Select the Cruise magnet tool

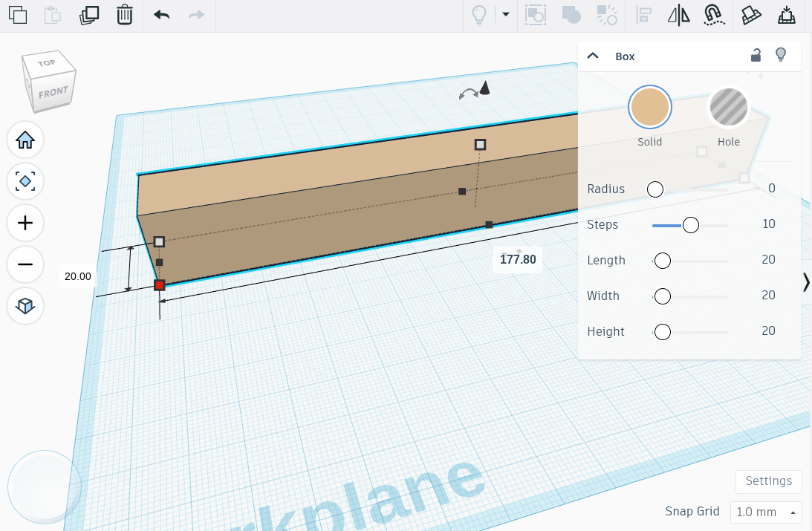tap(714, 15)
